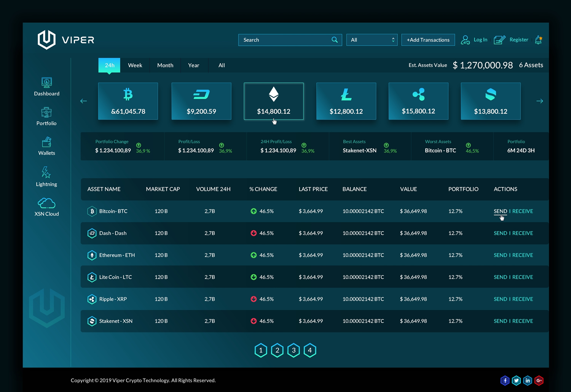The width and height of the screenshot is (571, 392).
Task: Click Bitcoin hexagon icon in table
Action: click(92, 211)
